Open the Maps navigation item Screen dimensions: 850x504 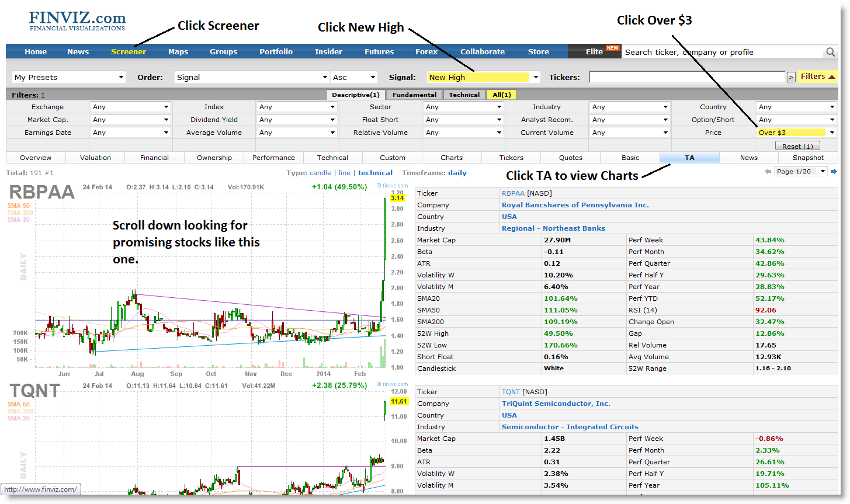coord(178,51)
